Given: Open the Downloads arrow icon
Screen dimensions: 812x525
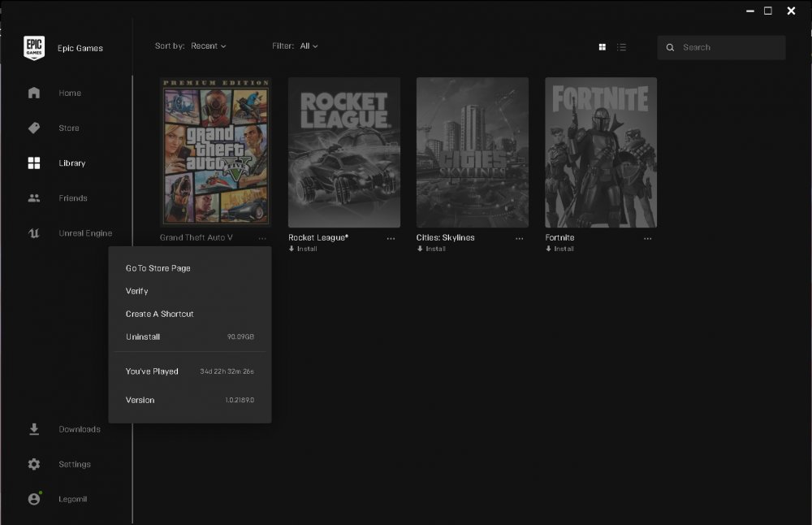Looking at the screenshot, I should tap(34, 429).
